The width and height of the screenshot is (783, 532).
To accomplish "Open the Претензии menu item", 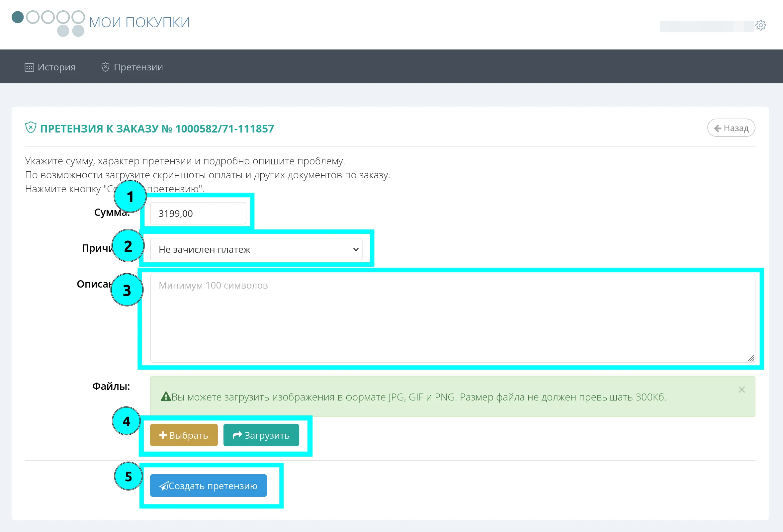I will pyautogui.click(x=138, y=67).
